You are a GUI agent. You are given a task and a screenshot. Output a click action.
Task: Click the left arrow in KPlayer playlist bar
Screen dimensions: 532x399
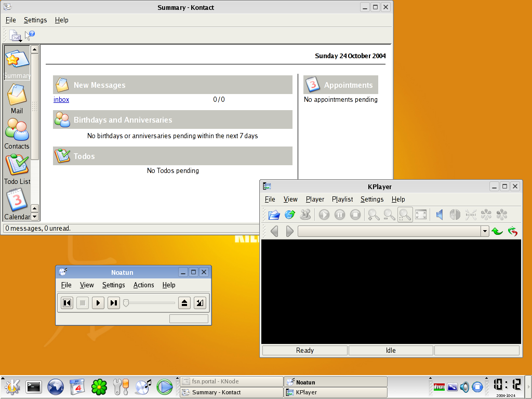point(274,231)
